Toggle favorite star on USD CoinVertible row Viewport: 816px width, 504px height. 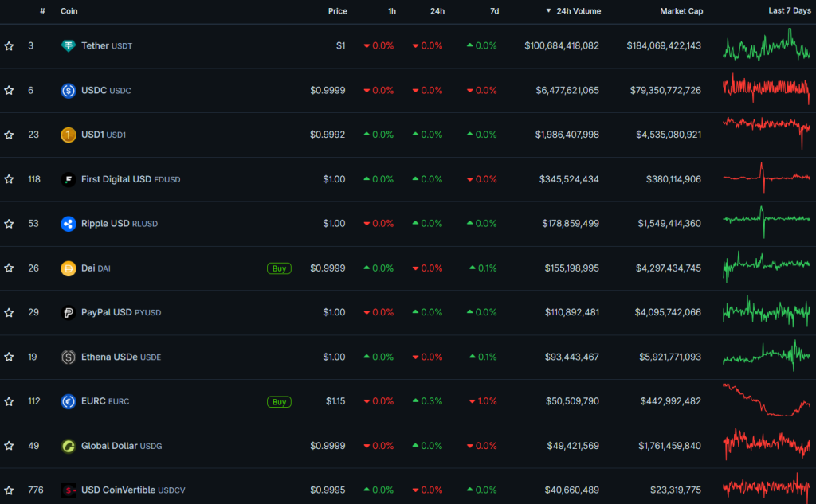[x=9, y=490]
